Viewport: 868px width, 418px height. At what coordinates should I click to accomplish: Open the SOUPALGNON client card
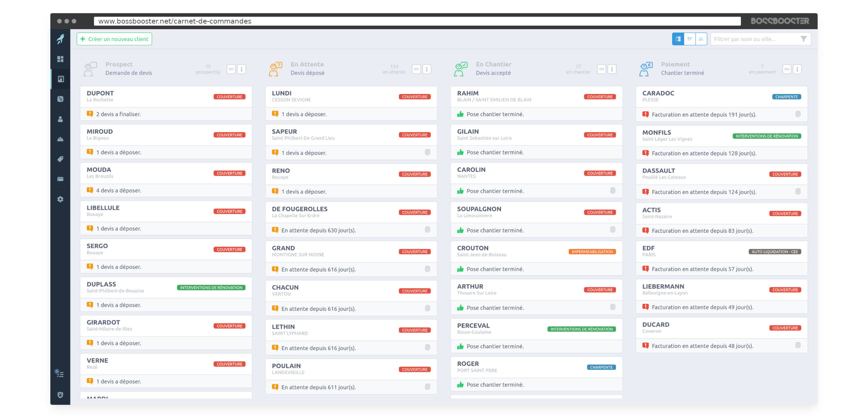coord(536,219)
